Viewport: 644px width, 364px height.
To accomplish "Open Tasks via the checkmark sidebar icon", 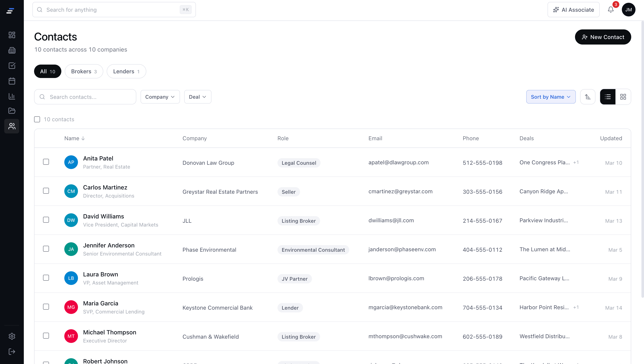I will click(11, 66).
